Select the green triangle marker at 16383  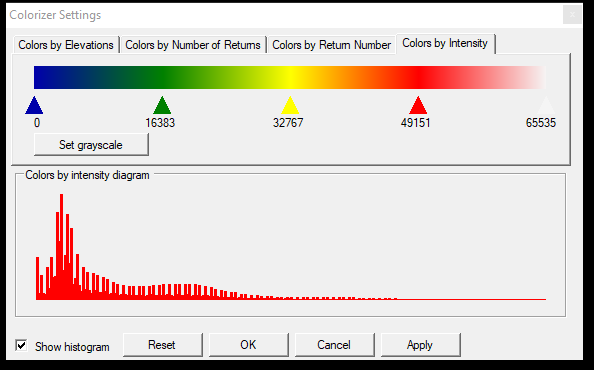162,106
